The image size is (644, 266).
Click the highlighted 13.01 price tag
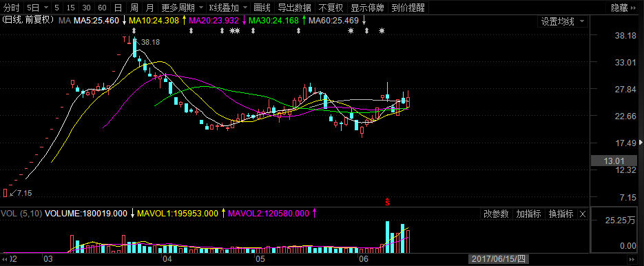(x=614, y=161)
